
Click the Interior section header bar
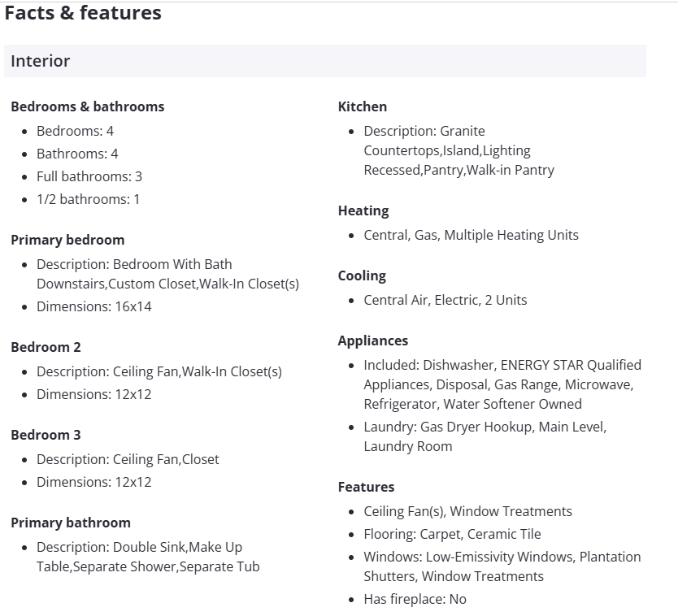click(325, 61)
